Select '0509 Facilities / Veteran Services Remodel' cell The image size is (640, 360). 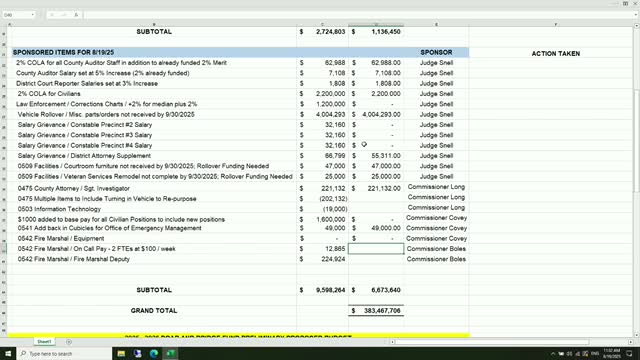(x=155, y=176)
